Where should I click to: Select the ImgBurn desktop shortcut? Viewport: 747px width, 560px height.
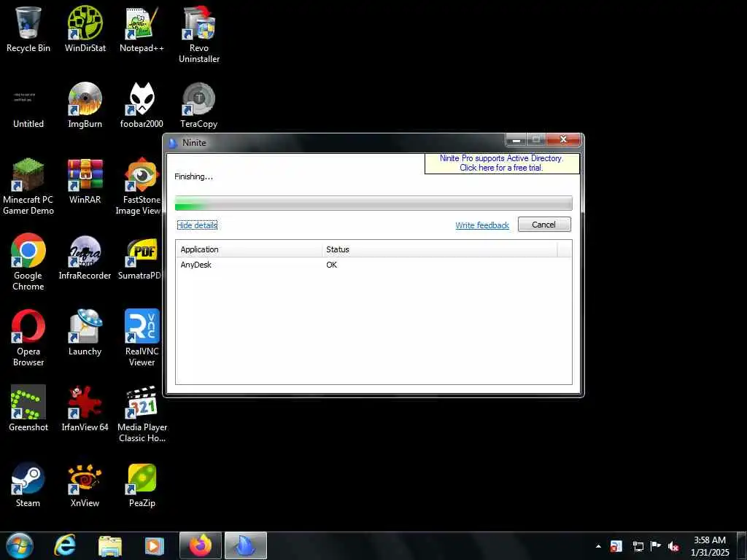coord(85,106)
